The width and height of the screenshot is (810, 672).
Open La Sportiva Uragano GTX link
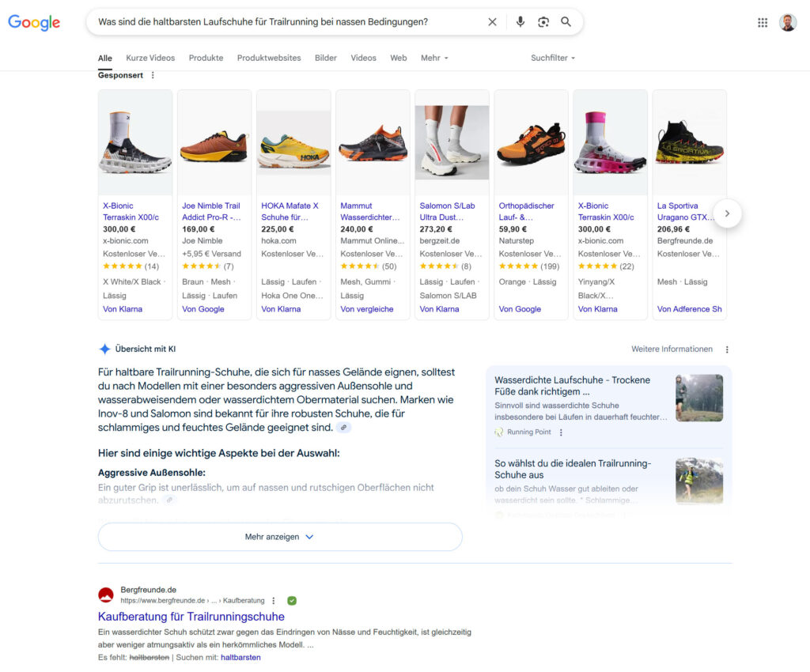tap(686, 212)
